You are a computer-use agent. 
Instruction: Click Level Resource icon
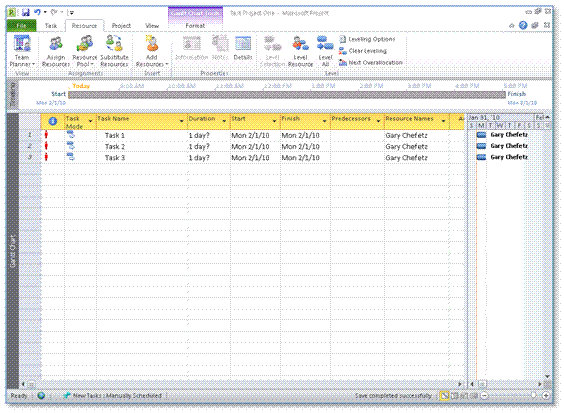coord(300,50)
